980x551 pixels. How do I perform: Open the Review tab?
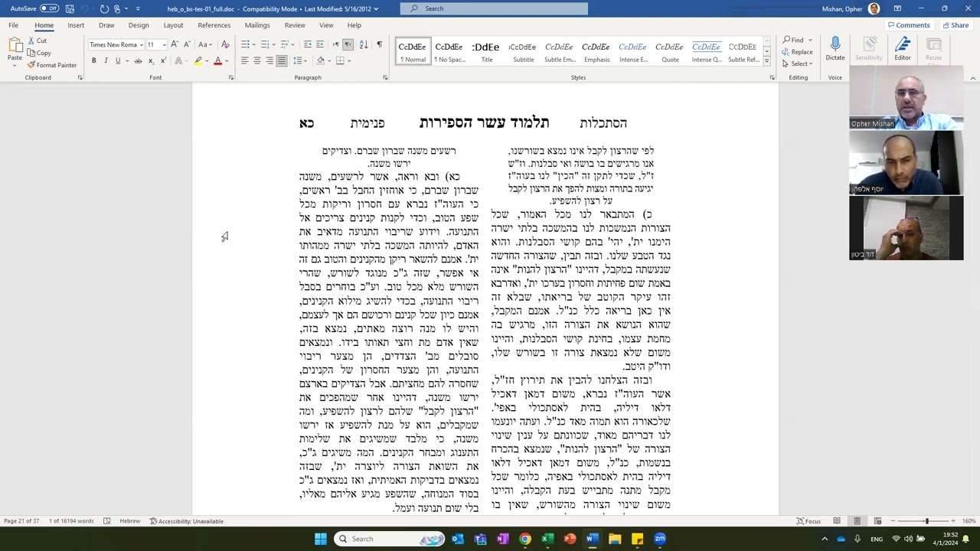click(295, 25)
